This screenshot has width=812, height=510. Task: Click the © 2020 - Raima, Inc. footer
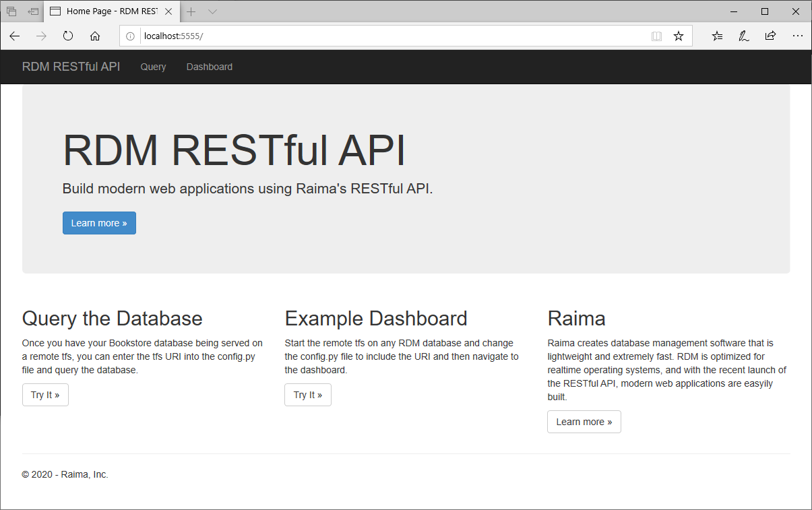tap(65, 474)
